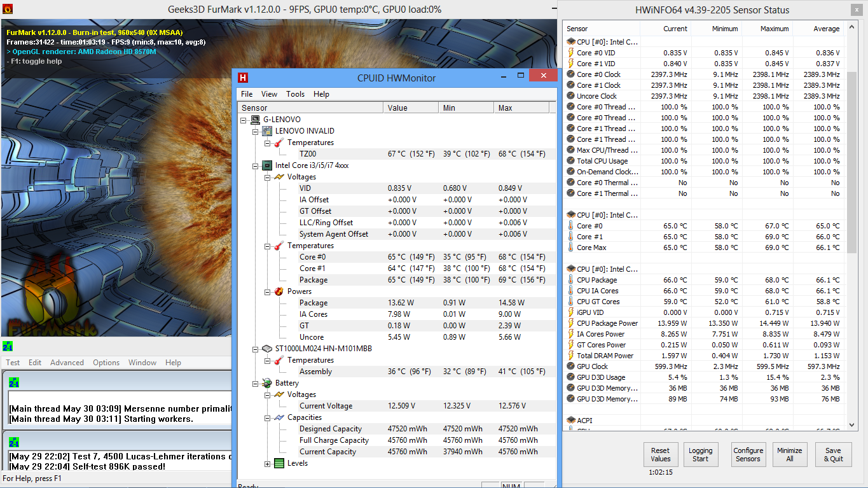Click the ACPI group icon in HWiNFO64

click(570, 421)
